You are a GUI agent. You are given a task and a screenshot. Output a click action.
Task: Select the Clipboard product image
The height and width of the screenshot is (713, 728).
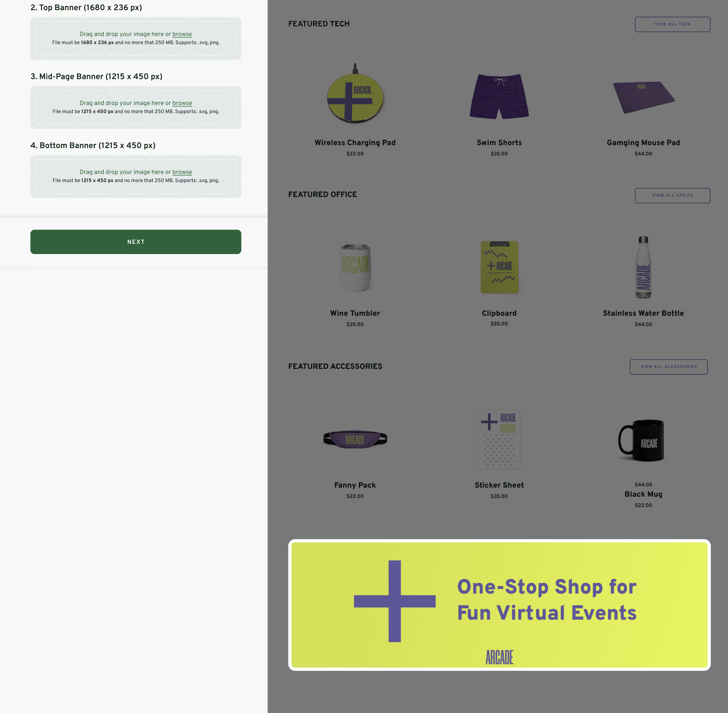500,267
